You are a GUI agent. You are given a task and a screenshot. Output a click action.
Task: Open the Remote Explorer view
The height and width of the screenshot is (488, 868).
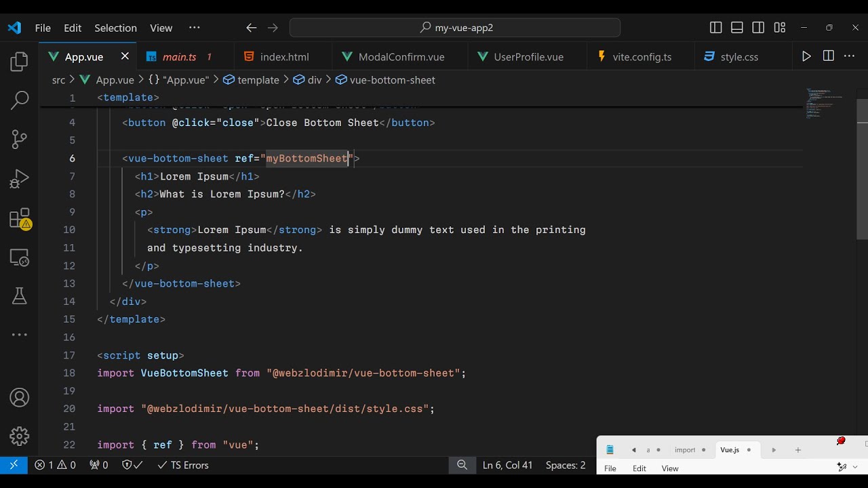click(20, 258)
